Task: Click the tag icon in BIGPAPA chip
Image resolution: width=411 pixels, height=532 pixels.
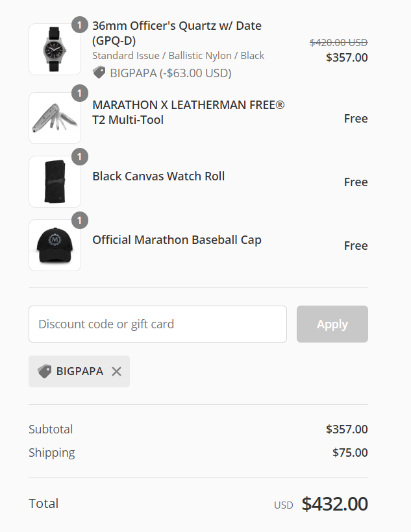Action: 44,372
